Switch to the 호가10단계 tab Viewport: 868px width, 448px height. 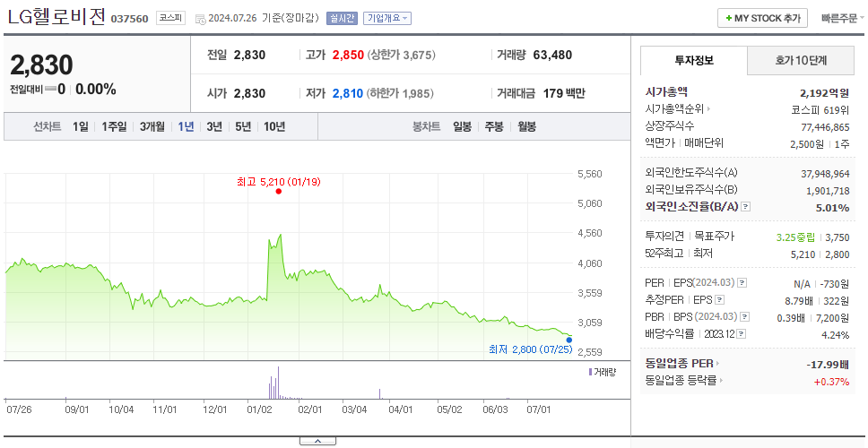tap(801, 60)
